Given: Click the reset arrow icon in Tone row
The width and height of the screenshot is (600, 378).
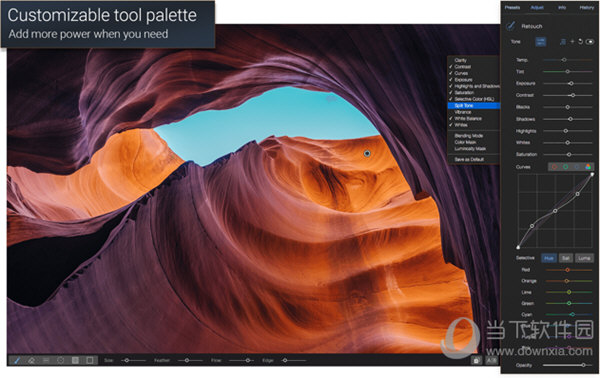Looking at the screenshot, I should point(580,41).
